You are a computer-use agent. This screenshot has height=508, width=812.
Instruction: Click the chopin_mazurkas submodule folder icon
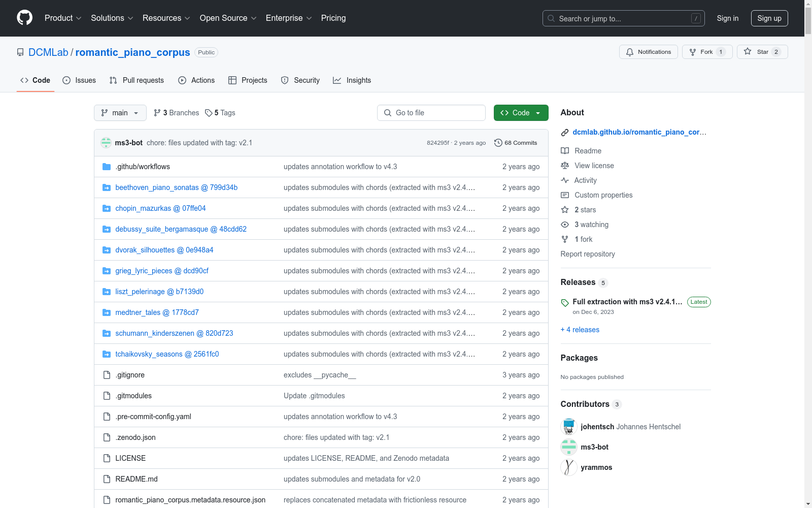click(x=107, y=208)
